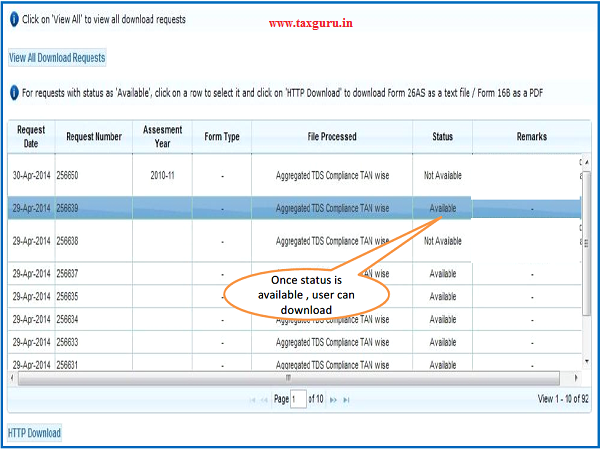The width and height of the screenshot is (600, 449).
Task: Click info icon beside 'Available' status instructions
Action: coord(13,93)
